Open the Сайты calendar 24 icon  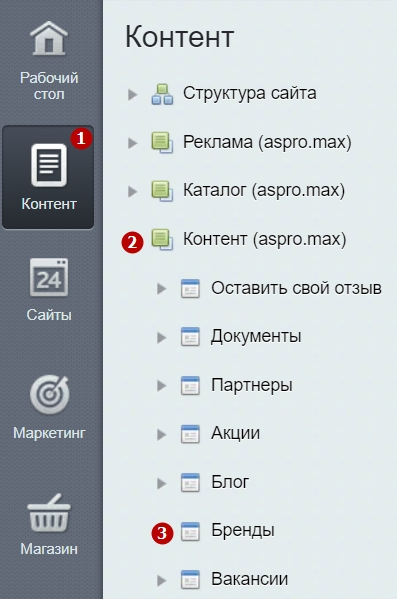(49, 277)
